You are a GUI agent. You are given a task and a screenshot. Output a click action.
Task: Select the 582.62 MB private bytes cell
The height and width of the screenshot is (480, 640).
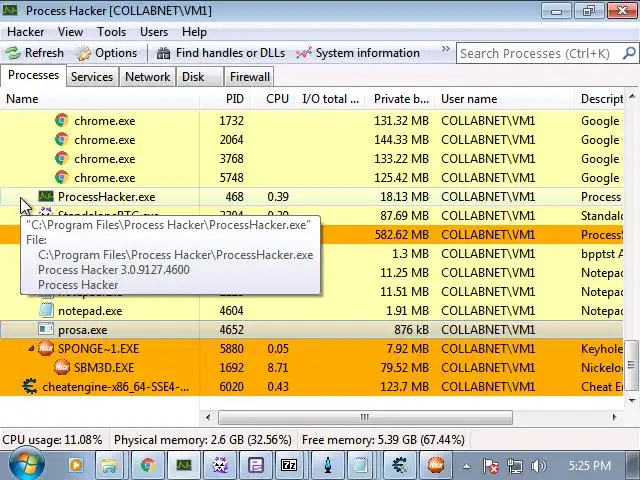[x=402, y=235]
